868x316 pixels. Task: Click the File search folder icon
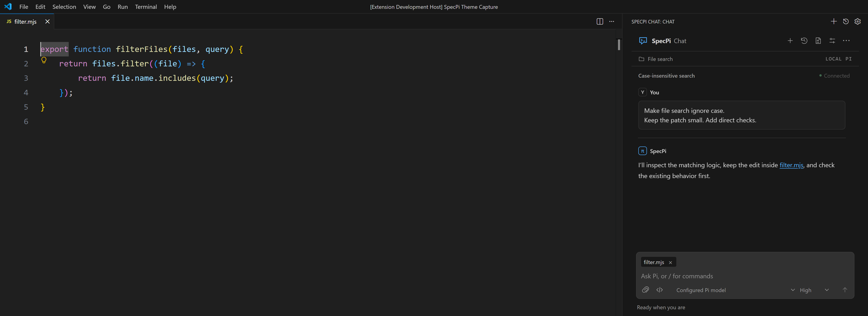pyautogui.click(x=641, y=59)
